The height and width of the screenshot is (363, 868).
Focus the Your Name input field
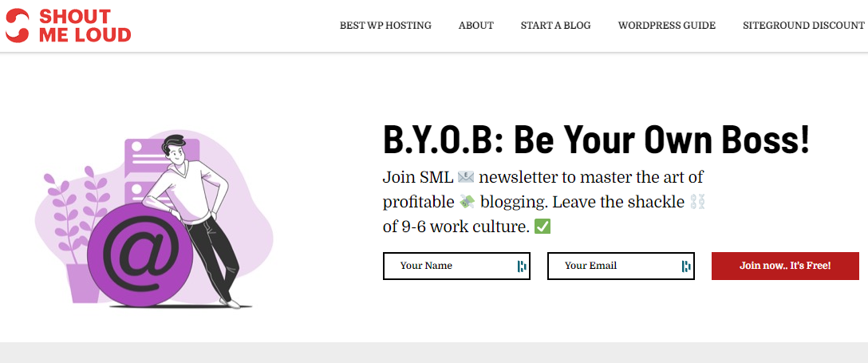456,266
